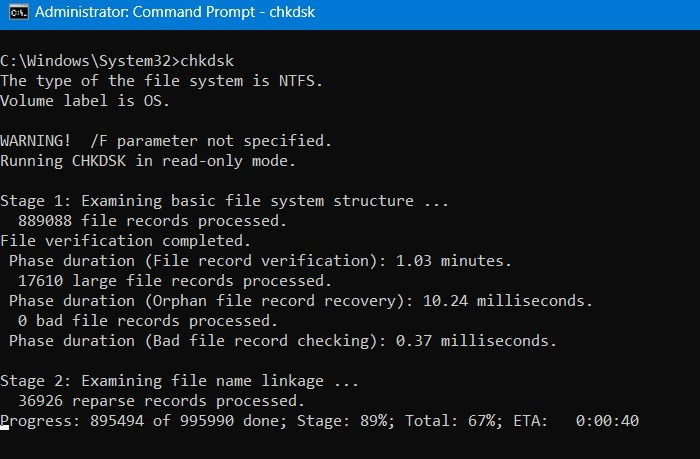Click the Stage 2 file name linkage line

(x=179, y=381)
